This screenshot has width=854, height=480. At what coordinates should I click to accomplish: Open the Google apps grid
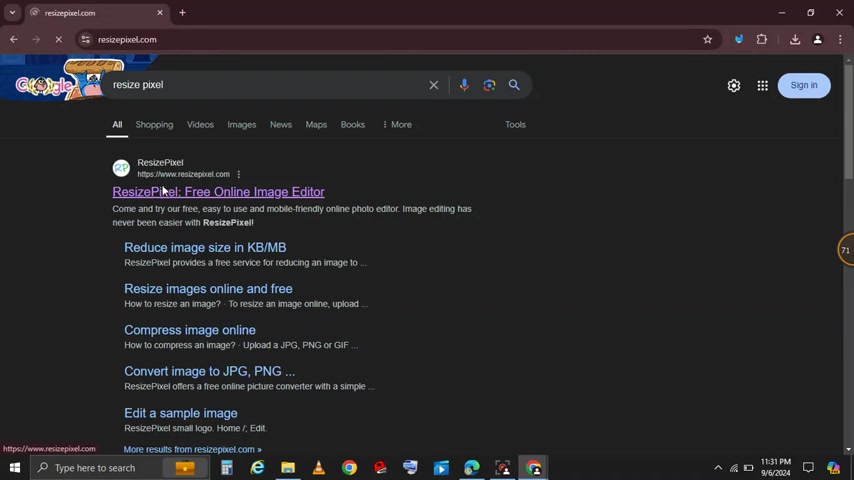pos(762,86)
